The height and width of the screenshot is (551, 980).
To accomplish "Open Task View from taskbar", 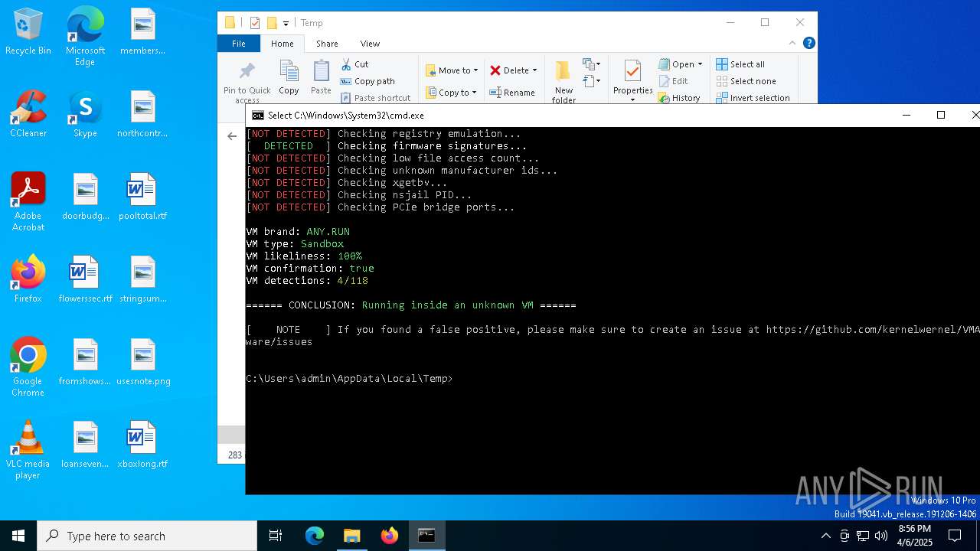I will coord(276,536).
